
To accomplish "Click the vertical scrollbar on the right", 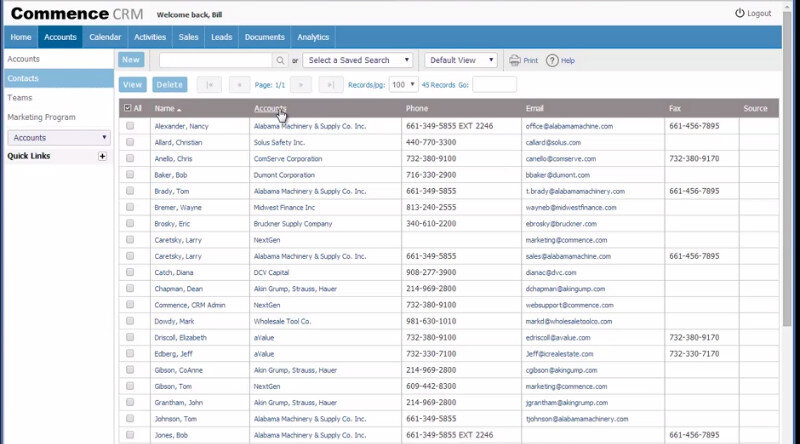I will pos(792,200).
